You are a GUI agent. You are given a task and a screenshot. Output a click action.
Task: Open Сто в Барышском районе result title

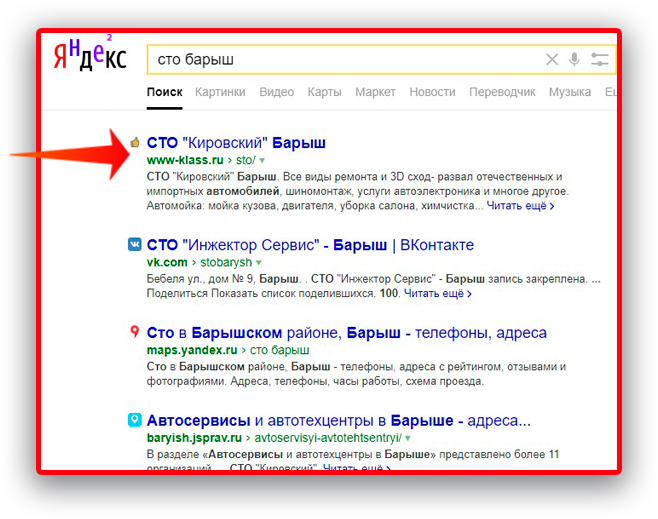pos(347,333)
